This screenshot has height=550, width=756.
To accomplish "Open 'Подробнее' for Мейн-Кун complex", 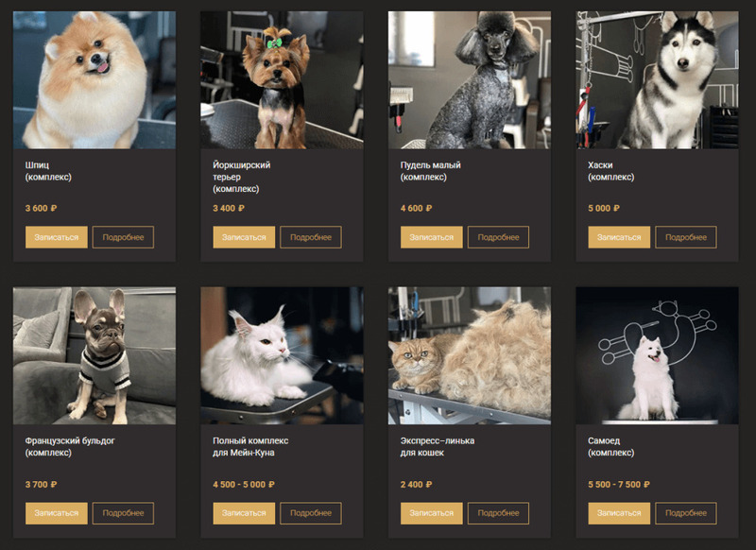I will point(311,513).
